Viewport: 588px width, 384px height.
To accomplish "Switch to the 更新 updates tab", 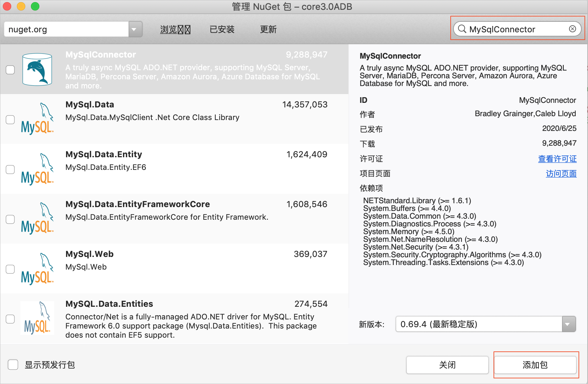I will [268, 29].
